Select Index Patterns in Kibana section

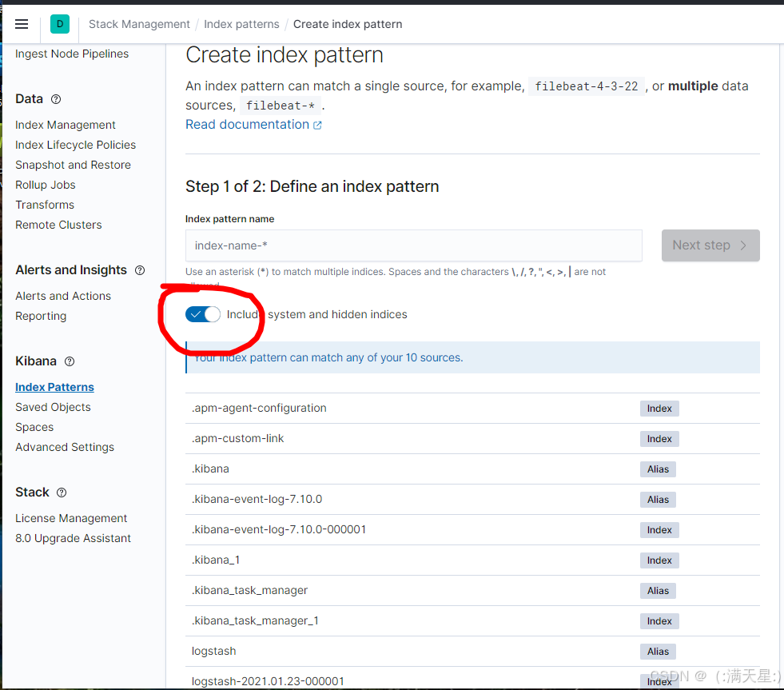point(54,387)
